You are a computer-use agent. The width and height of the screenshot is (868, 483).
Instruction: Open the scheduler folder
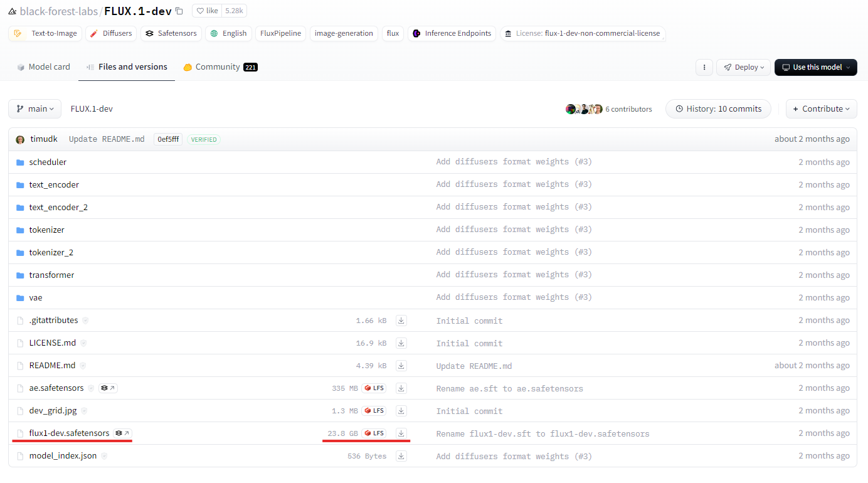(48, 162)
